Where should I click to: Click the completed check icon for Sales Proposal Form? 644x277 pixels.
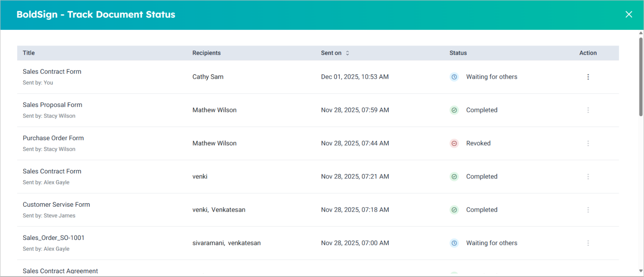(454, 110)
